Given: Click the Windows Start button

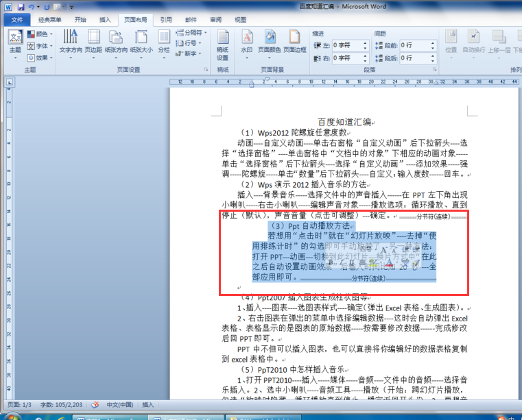Looking at the screenshot, I should pyautogui.click(x=12, y=417).
